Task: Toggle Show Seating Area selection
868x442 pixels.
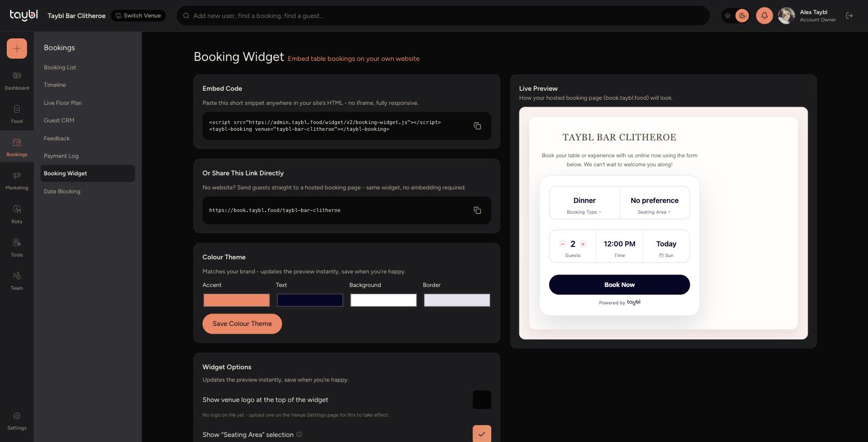Action: tap(482, 434)
